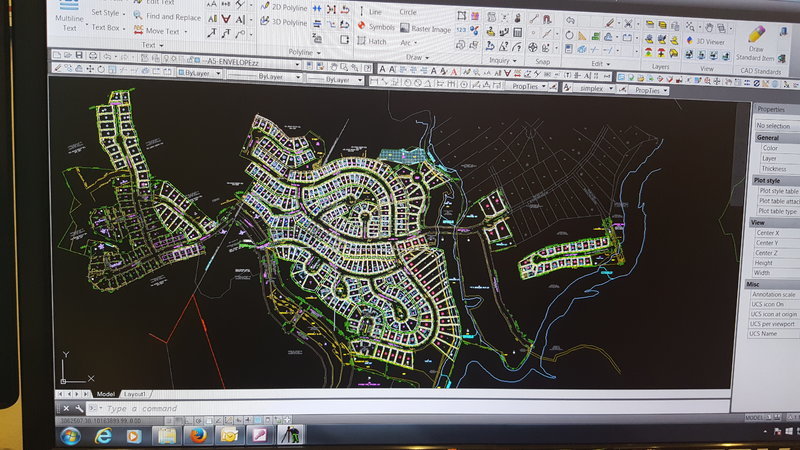Expand the Text panel title arrow
Viewport: 800px width, 450px height.
[x=162, y=45]
